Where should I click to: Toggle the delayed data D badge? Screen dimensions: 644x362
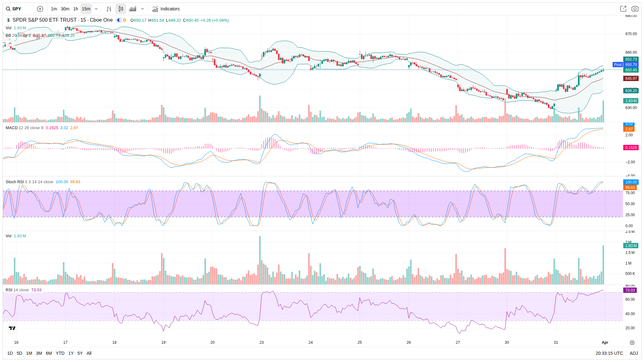tap(125, 20)
